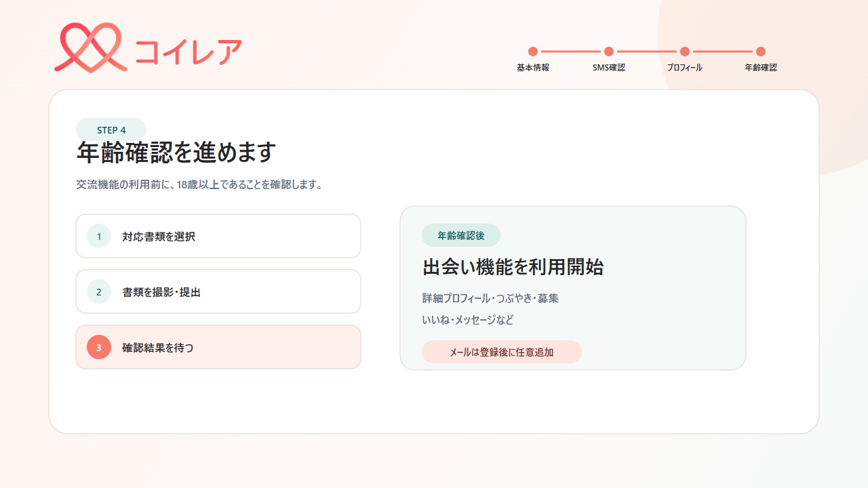Click the コイレア brand name text
This screenshot has width=868, height=488.
[188, 52]
